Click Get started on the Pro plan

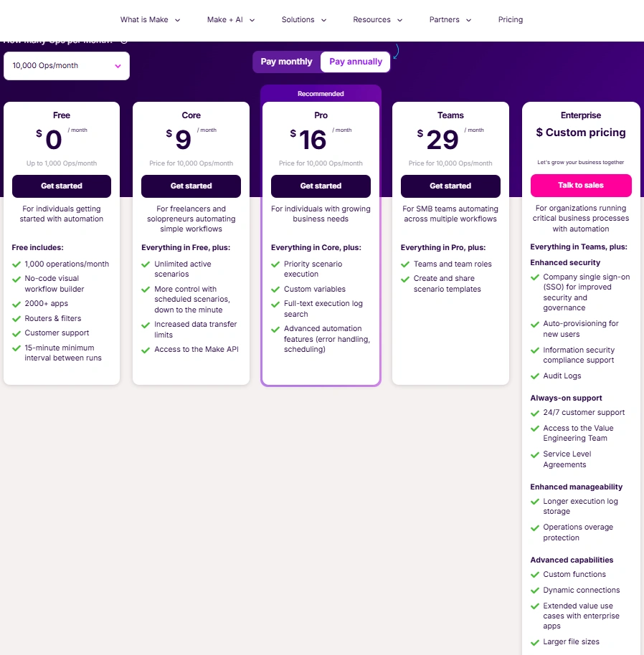[x=321, y=186]
